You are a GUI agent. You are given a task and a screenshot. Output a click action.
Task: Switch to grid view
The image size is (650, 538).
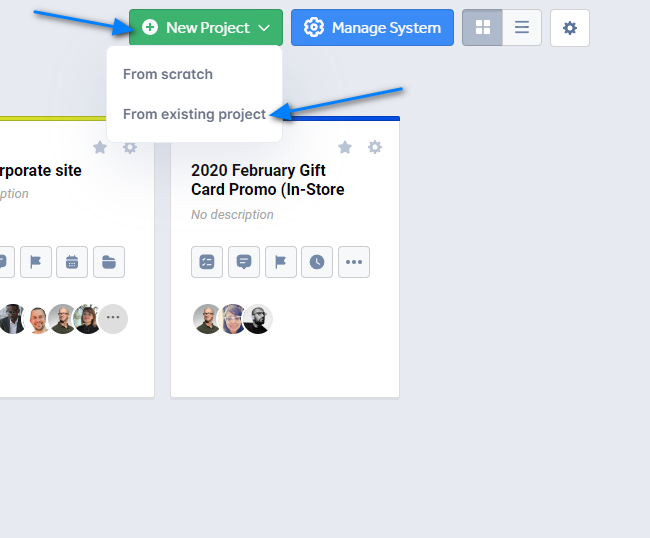(x=482, y=28)
